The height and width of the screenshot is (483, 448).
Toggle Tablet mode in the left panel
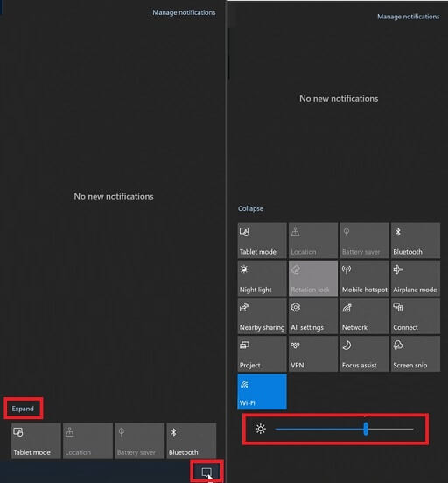pyautogui.click(x=36, y=441)
